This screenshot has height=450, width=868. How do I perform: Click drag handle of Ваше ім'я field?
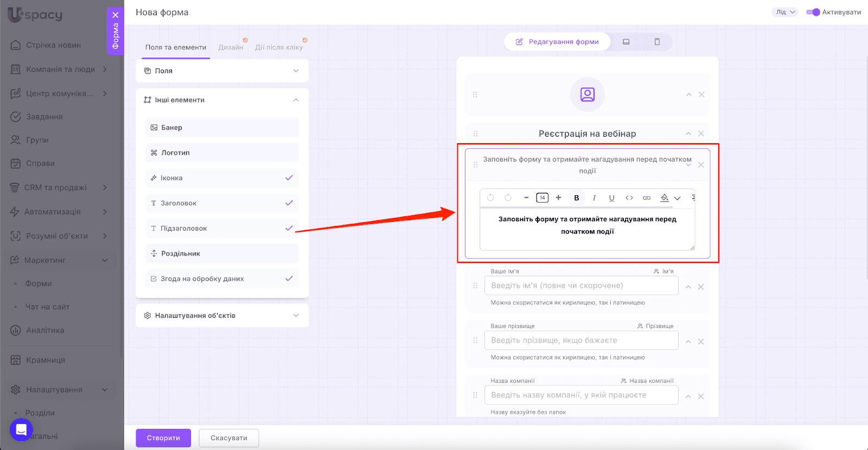point(475,286)
